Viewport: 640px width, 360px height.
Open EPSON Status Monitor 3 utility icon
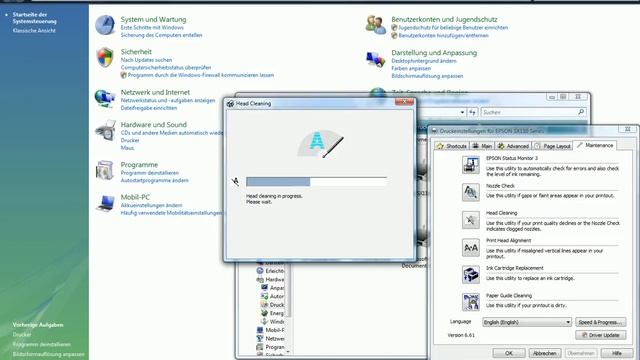[471, 165]
